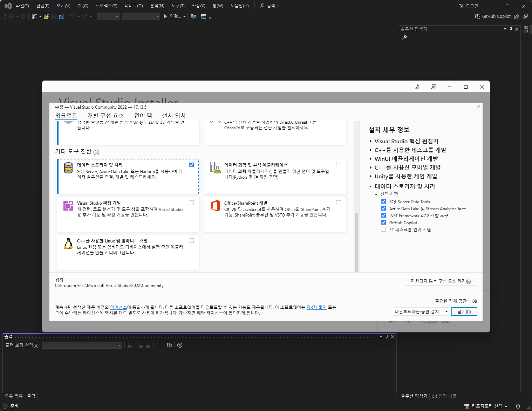
Task: Check F# 데스크톱 언어 지원 option
Action: [x=383, y=230]
